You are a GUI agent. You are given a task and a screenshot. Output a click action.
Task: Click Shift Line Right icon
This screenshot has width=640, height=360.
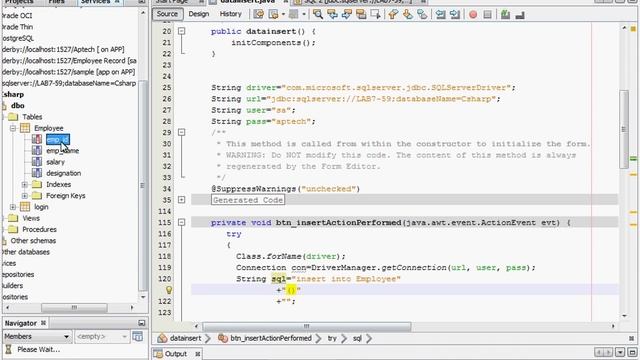tap(454, 14)
